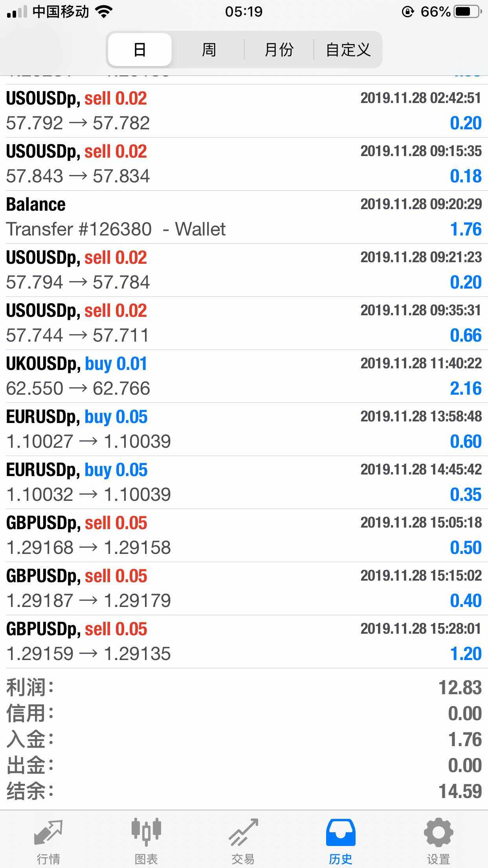Open the UKOUSDp buy 0.01 trade
Image resolution: width=488 pixels, height=868 pixels.
pyautogui.click(x=244, y=376)
